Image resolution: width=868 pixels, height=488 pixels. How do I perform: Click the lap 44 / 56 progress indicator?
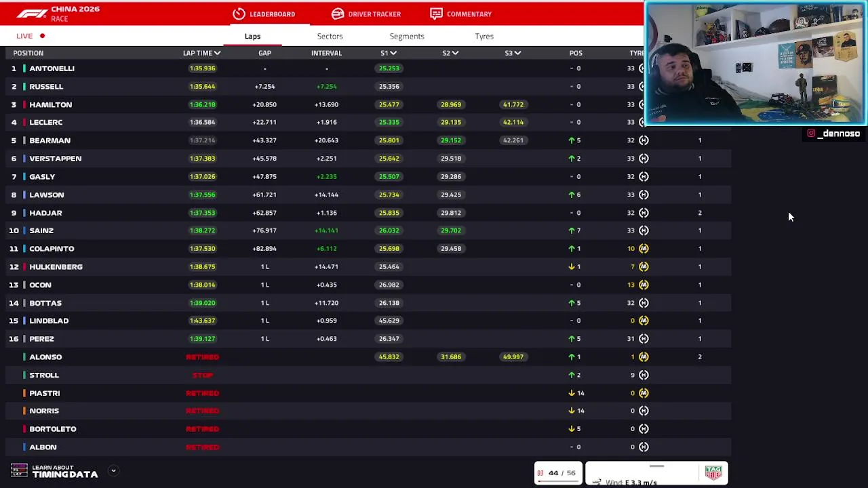point(557,473)
